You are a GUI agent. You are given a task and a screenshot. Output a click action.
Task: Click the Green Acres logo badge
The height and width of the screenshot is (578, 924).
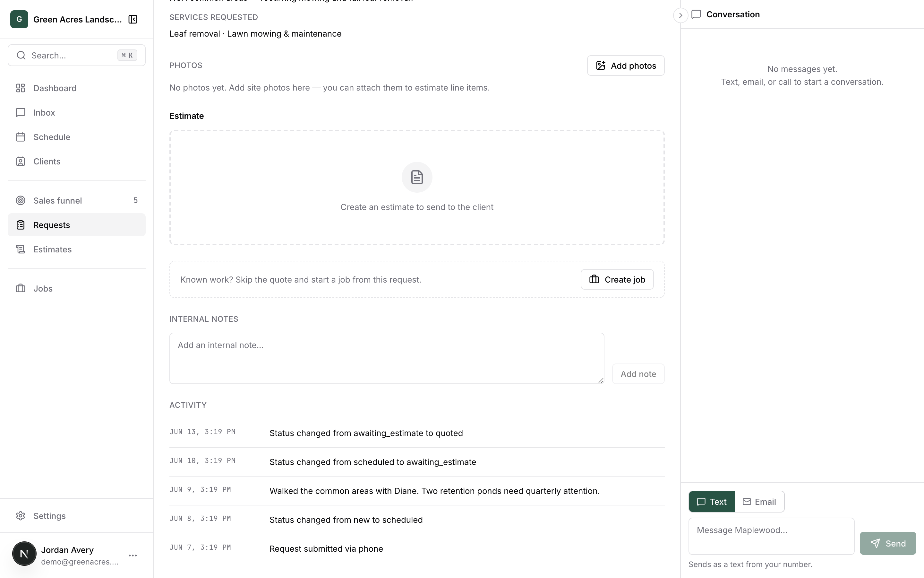click(x=19, y=19)
